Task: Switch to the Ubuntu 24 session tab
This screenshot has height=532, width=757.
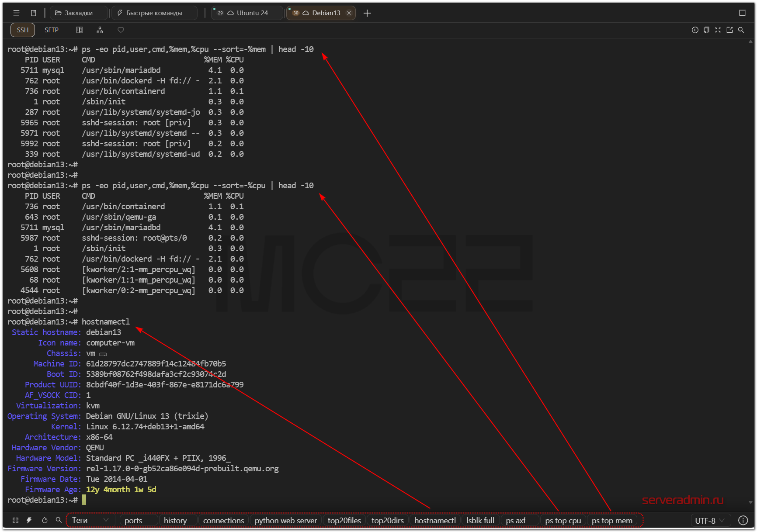Action: click(247, 13)
